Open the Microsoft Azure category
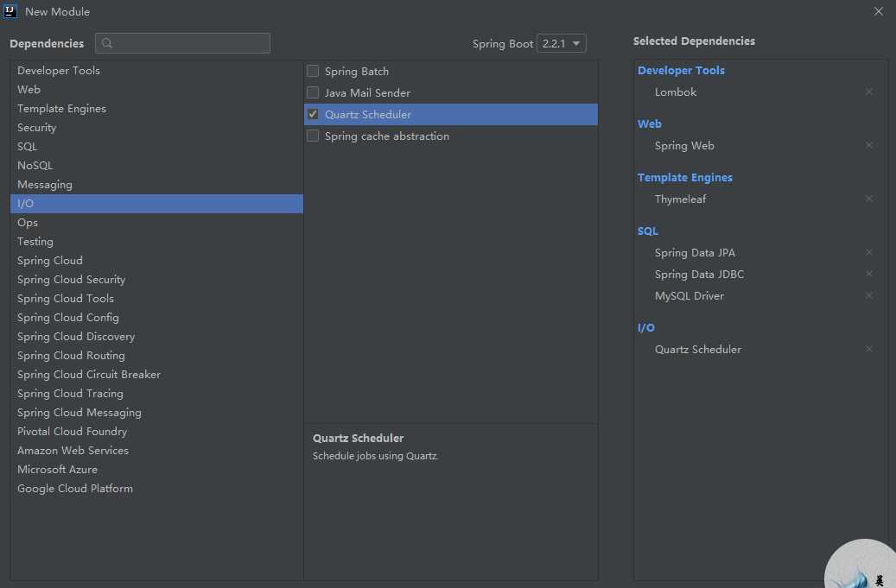Viewport: 896px width, 588px height. click(156, 469)
